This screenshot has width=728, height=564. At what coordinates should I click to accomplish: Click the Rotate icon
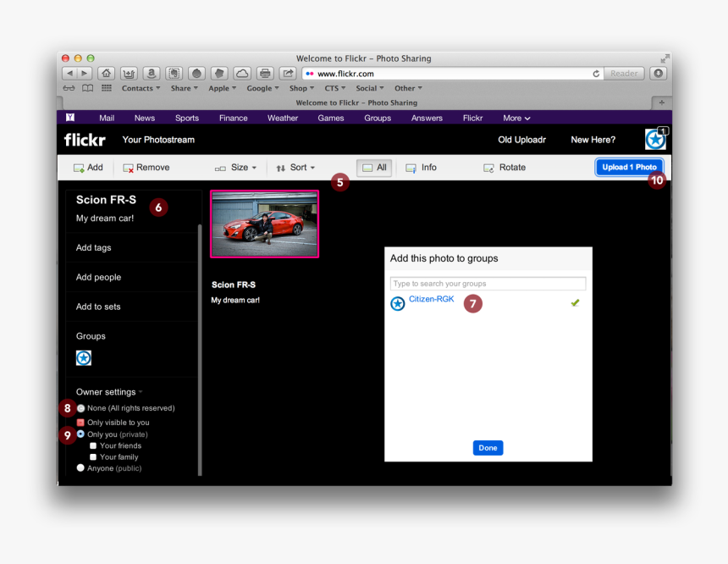pos(489,167)
